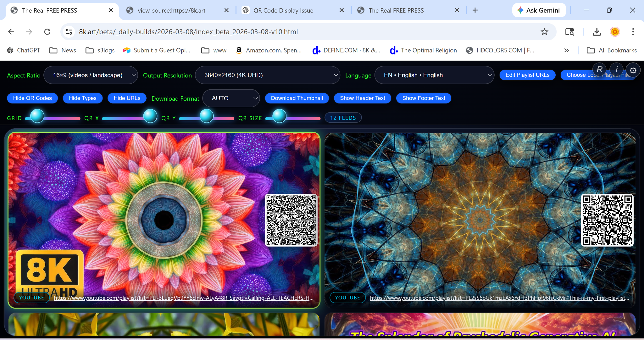Select the blue orange kaleidoscope thumbnail
This screenshot has height=340, width=644.
click(480, 220)
